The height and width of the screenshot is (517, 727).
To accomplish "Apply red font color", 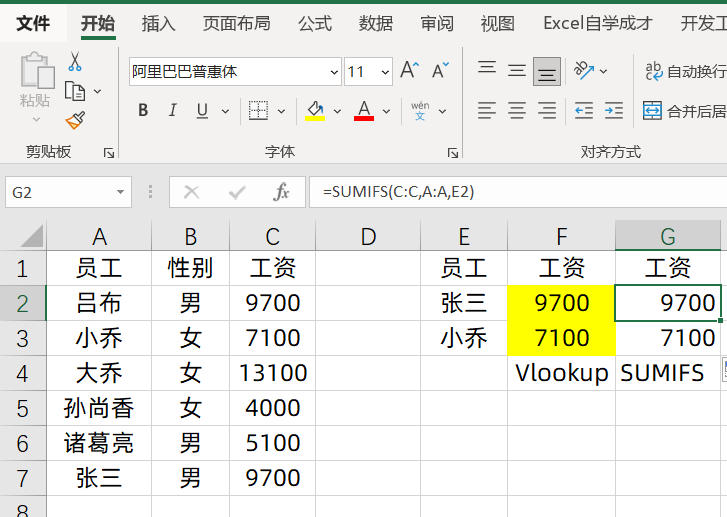I will tap(364, 111).
